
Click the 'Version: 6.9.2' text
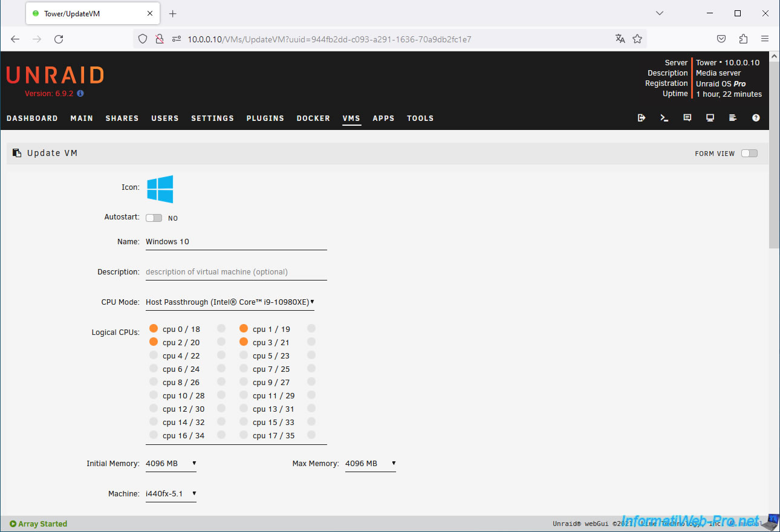(49, 94)
